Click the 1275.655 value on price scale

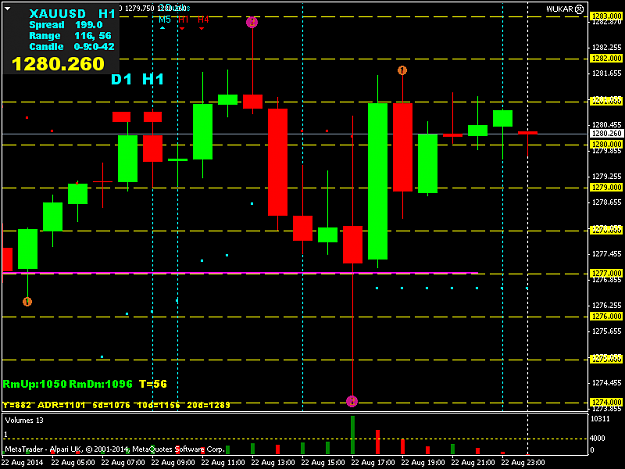pos(606,331)
